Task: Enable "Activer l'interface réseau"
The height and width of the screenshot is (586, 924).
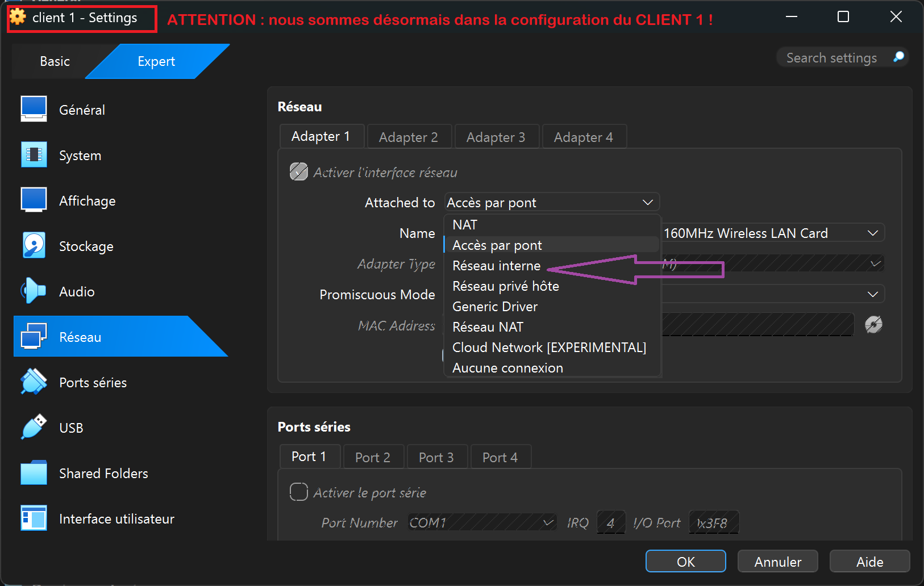Action: 298,171
